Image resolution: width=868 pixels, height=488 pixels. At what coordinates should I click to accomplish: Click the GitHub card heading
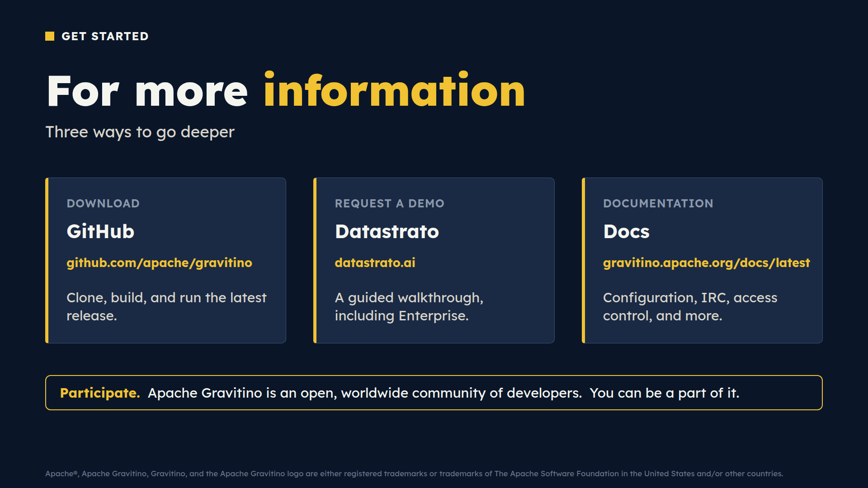click(x=100, y=231)
